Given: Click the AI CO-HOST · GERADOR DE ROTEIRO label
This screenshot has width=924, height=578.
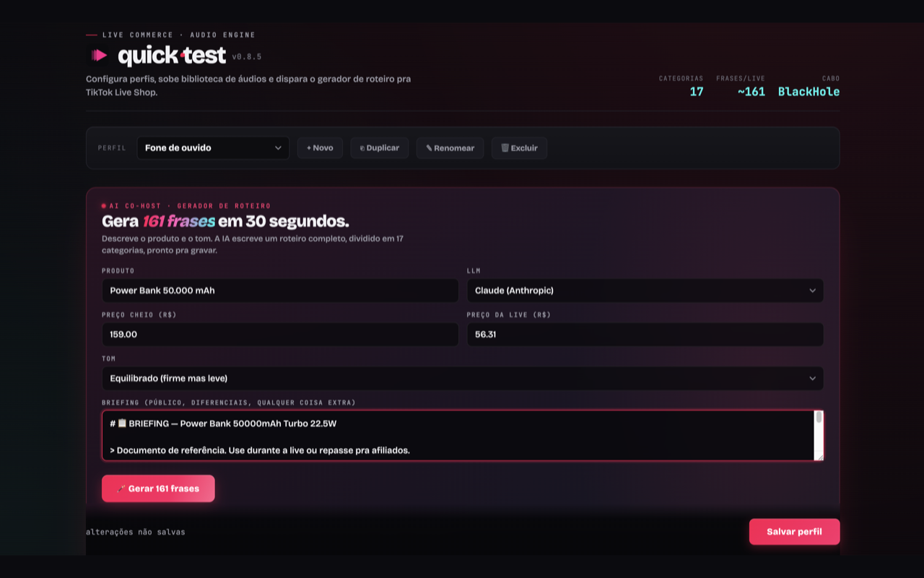Looking at the screenshot, I should [x=190, y=206].
